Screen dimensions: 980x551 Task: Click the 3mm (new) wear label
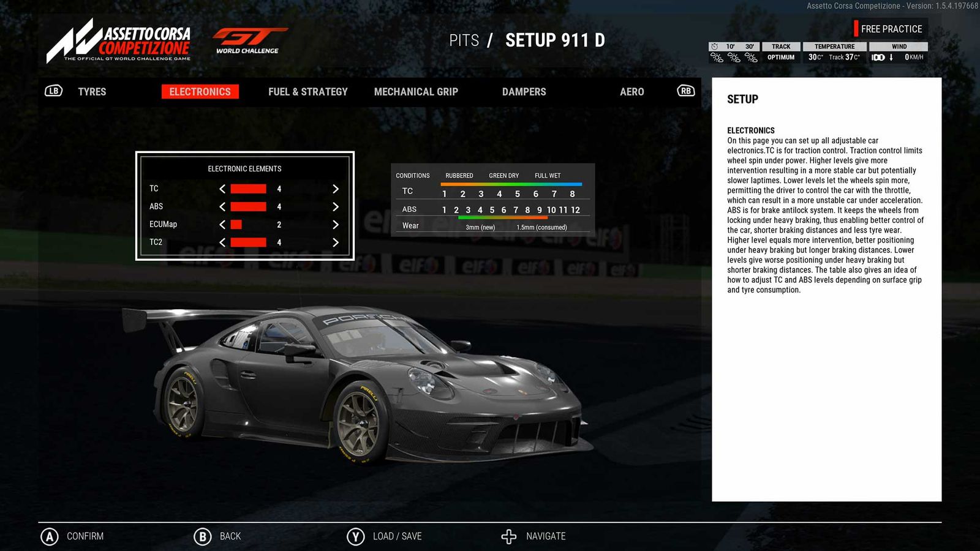pos(480,228)
